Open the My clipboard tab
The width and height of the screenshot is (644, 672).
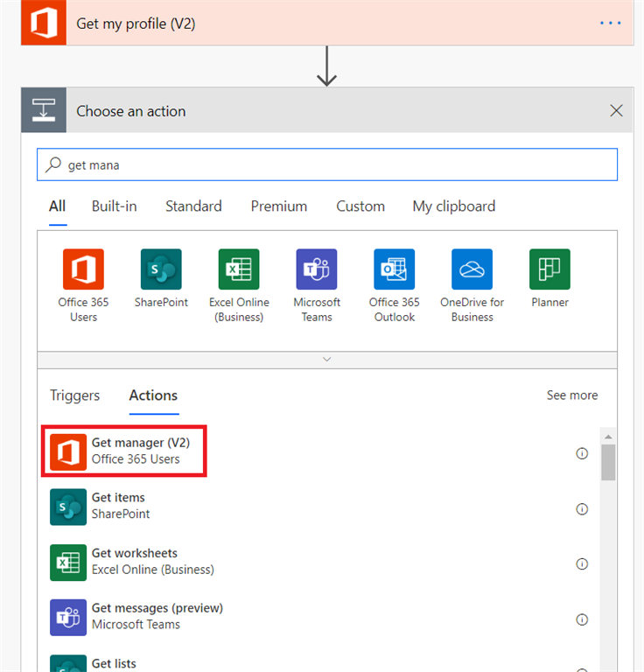click(454, 206)
